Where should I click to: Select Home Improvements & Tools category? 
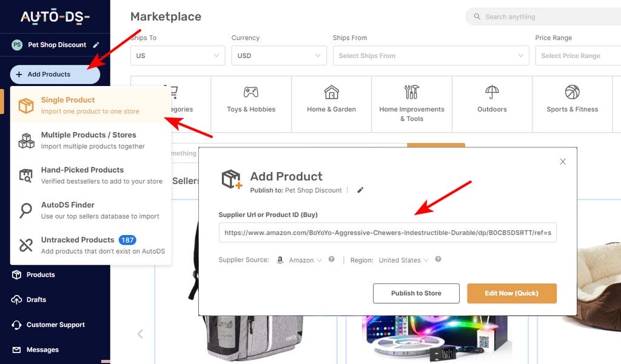click(x=412, y=104)
